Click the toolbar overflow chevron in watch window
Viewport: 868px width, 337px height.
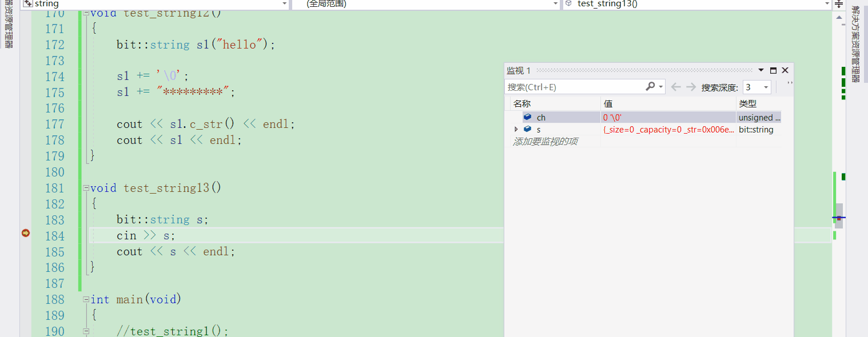(x=790, y=83)
